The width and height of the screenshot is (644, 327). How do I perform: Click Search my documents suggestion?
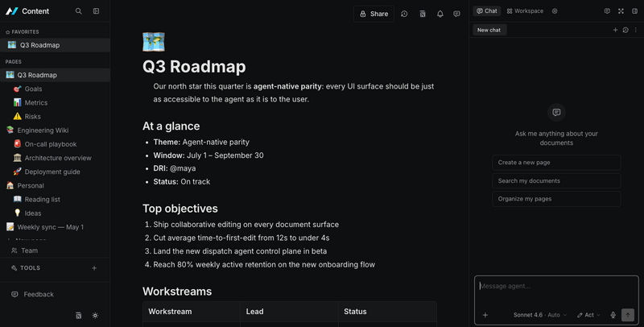pos(556,180)
